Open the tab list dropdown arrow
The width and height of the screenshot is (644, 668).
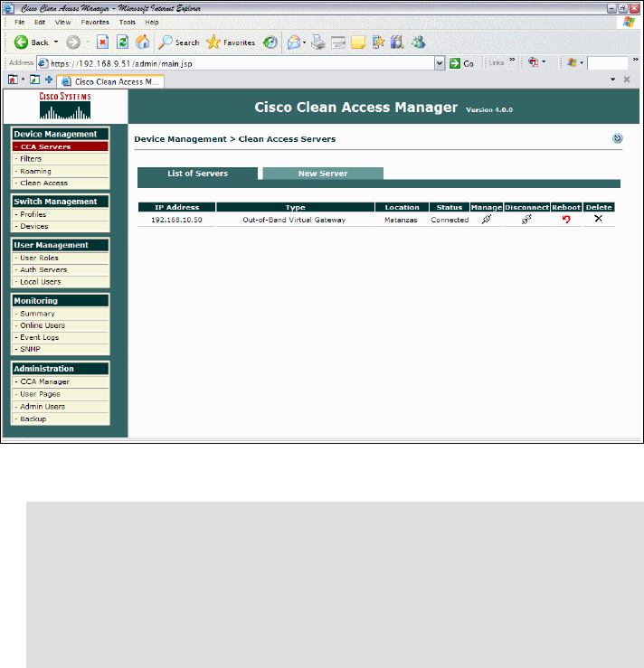pyautogui.click(x=612, y=80)
